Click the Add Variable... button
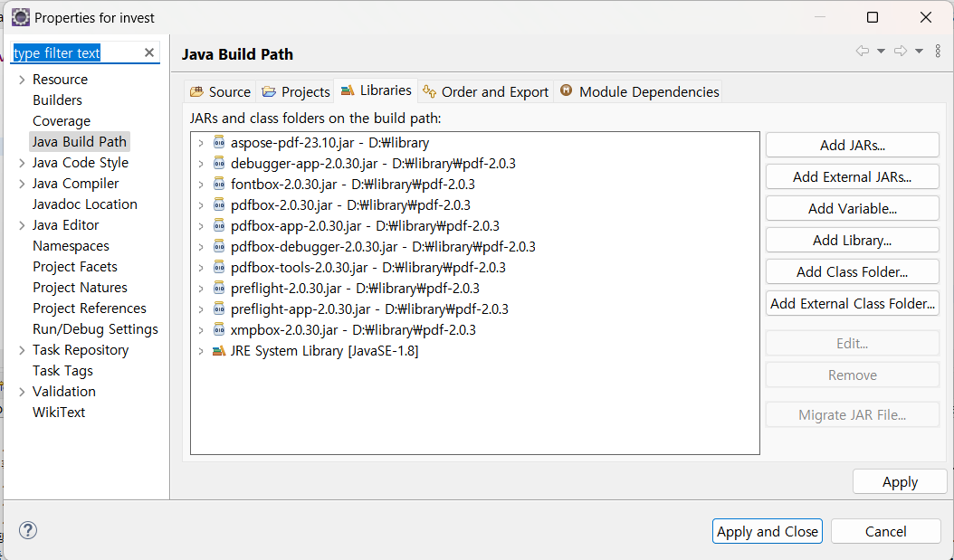The height and width of the screenshot is (560, 954). 853,209
